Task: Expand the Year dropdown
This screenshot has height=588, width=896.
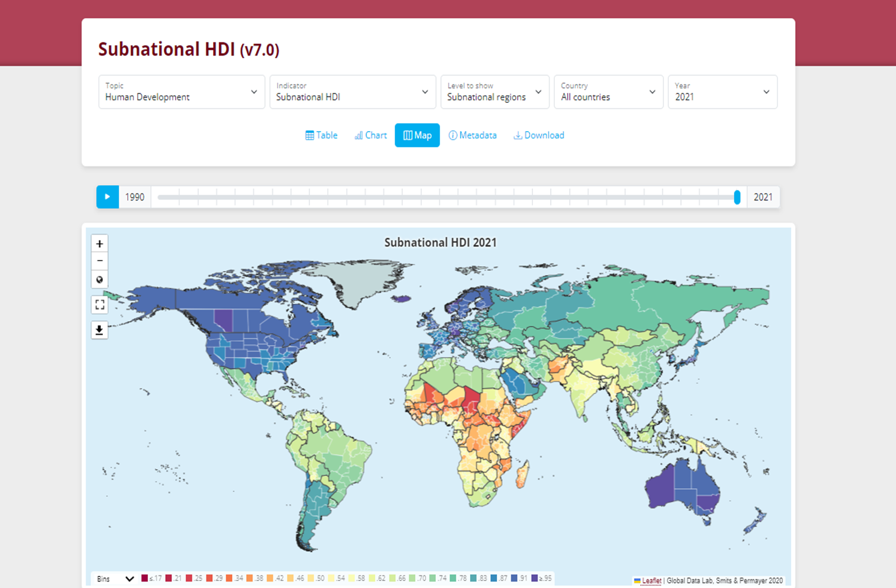Action: tap(723, 92)
